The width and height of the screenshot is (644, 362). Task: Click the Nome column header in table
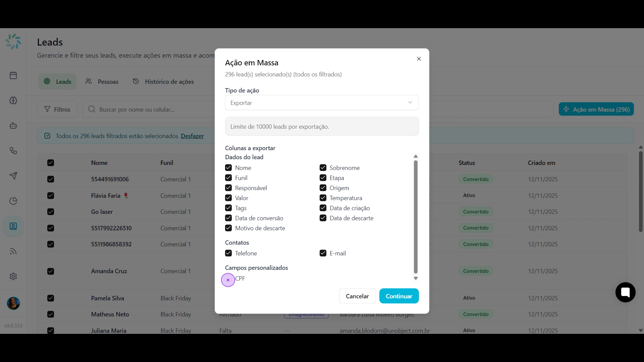point(99,163)
